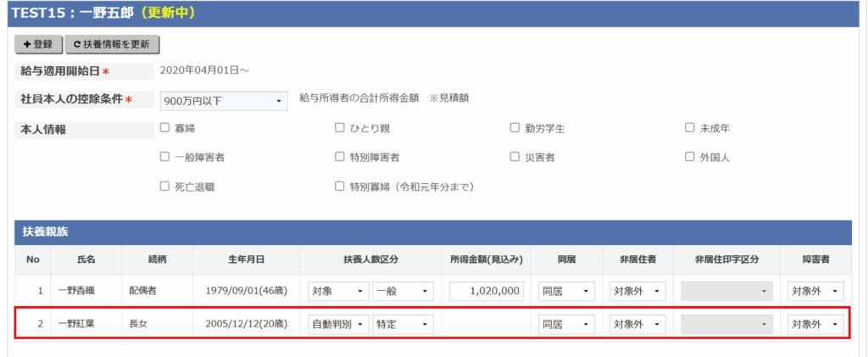Enable the 外国人 checkbox
Screen dimensions: 868x357
690,157
